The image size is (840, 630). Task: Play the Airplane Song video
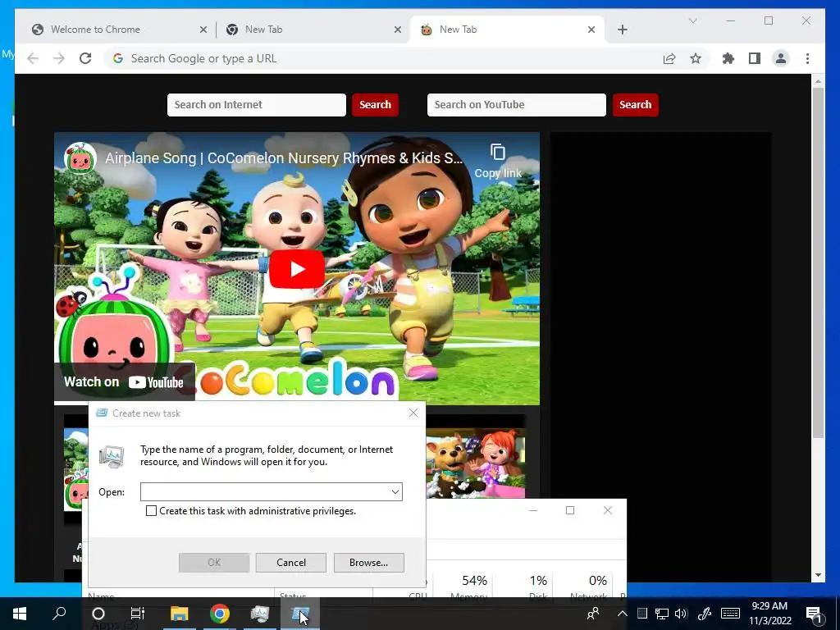tap(297, 269)
